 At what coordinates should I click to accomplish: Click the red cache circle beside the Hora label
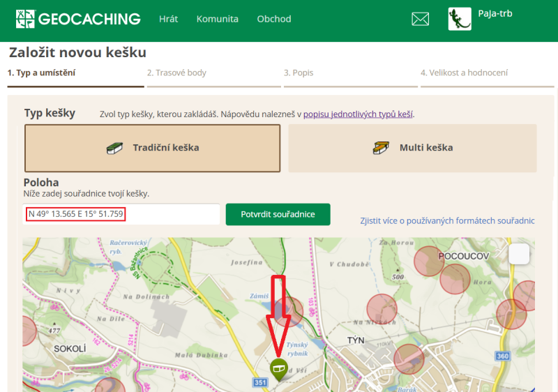coord(455,279)
